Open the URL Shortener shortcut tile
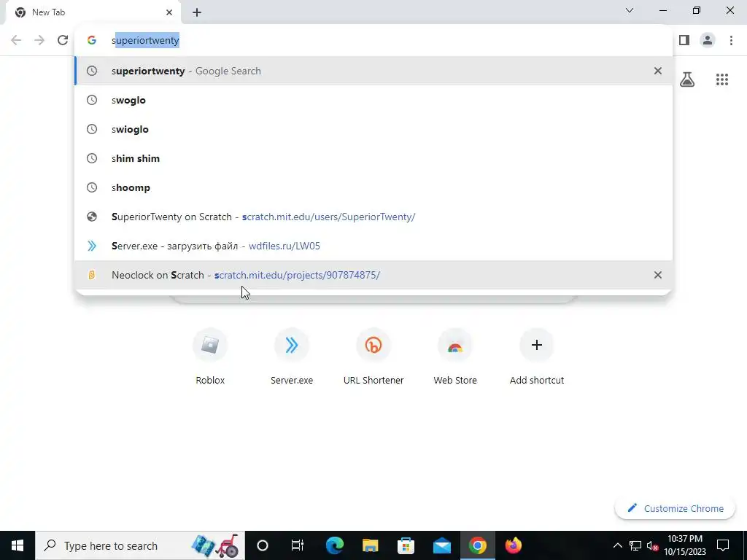The height and width of the screenshot is (560, 747). point(373,356)
